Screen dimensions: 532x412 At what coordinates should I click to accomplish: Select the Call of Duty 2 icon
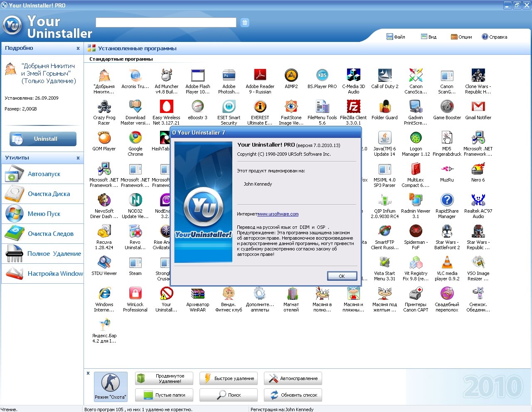click(x=384, y=76)
